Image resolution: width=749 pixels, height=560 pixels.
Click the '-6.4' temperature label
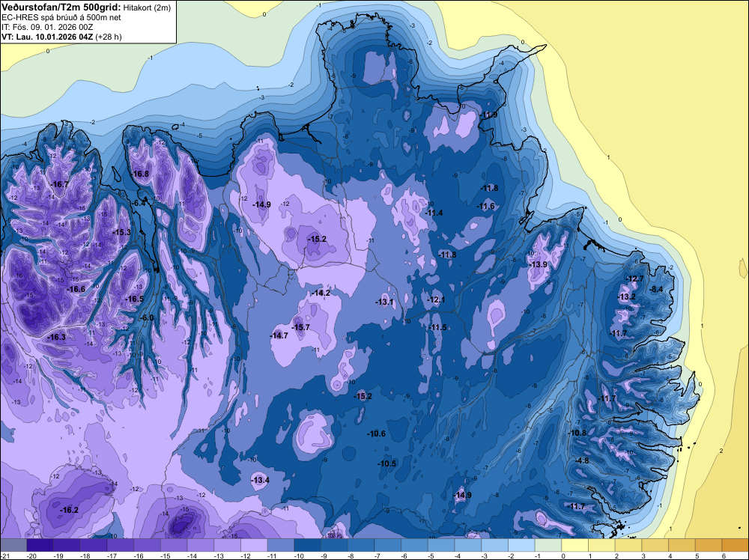(x=139, y=203)
